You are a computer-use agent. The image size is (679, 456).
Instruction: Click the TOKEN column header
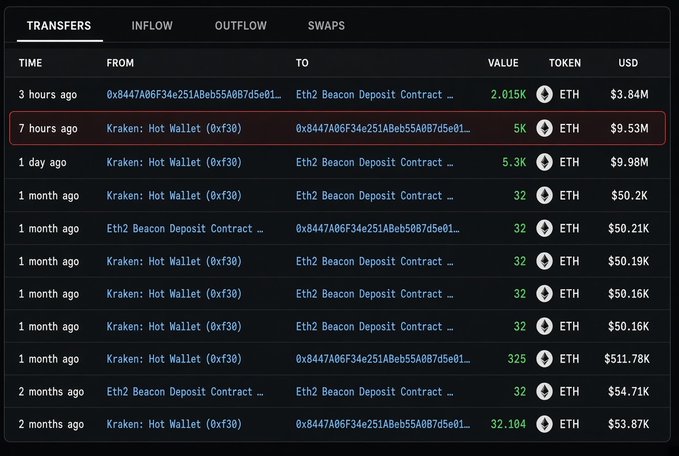point(565,63)
